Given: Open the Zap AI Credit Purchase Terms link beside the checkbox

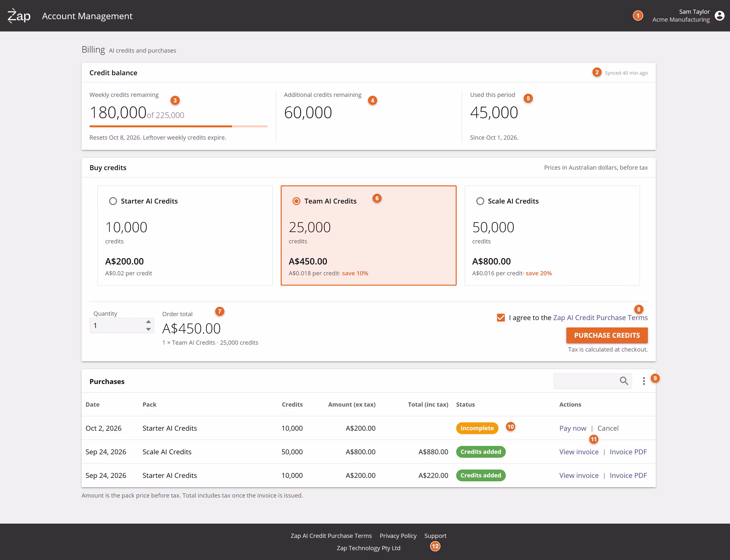Looking at the screenshot, I should 600,318.
